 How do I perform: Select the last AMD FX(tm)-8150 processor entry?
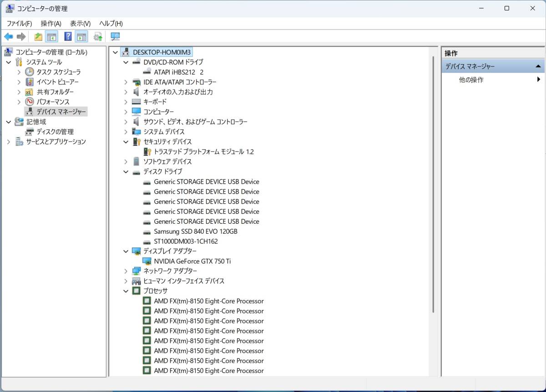click(209, 371)
